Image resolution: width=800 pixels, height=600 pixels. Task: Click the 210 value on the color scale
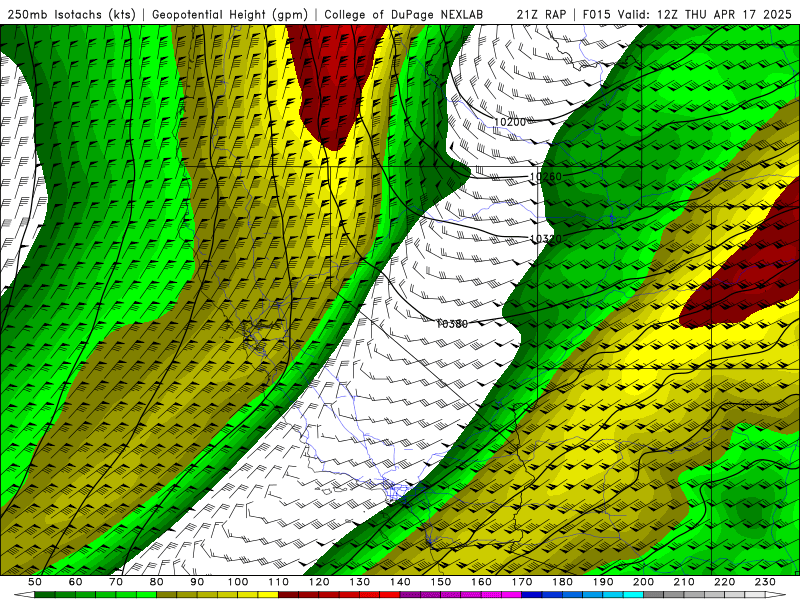[684, 582]
